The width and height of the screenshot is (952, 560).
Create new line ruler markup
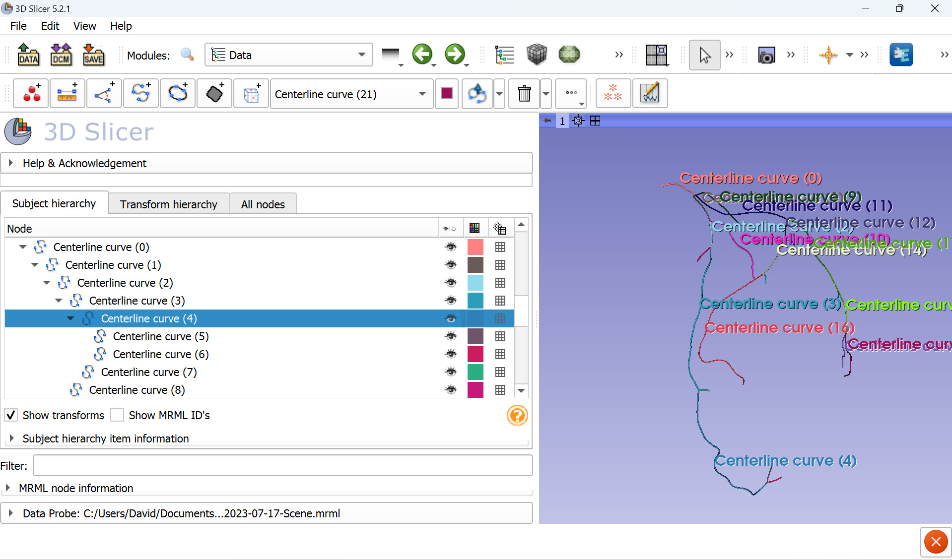[x=67, y=93]
